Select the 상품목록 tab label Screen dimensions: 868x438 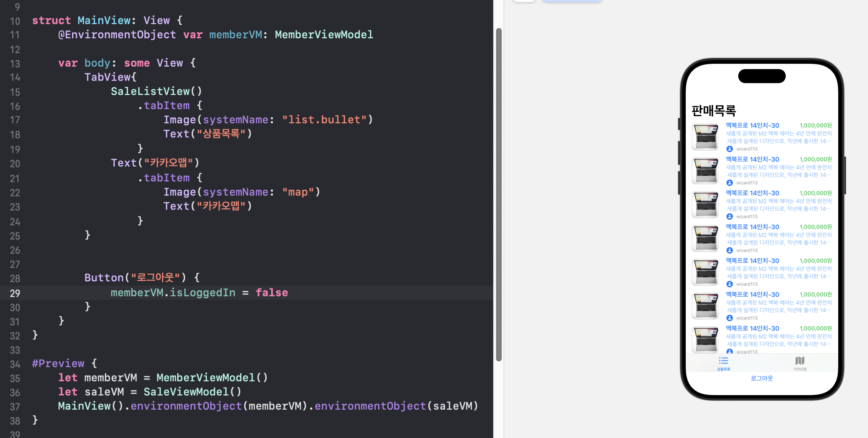[x=723, y=369]
